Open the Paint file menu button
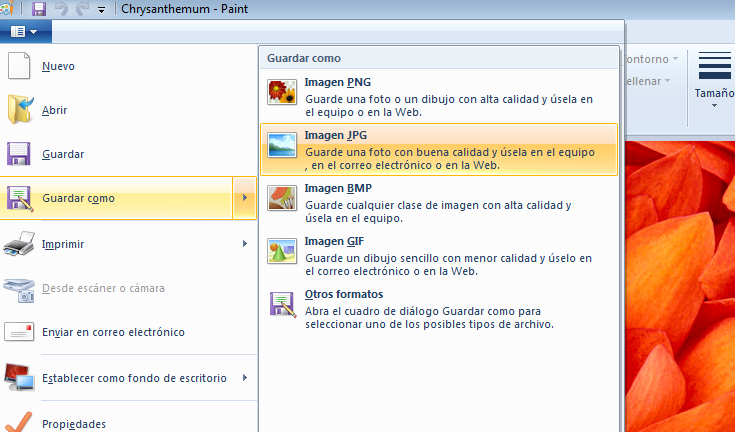Viewport: 735px width, 432px height. [x=25, y=31]
